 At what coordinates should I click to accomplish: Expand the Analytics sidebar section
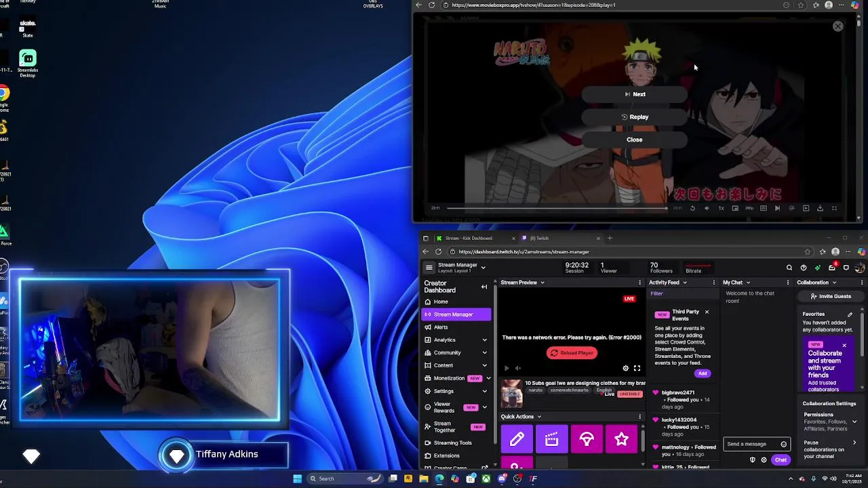click(484, 340)
